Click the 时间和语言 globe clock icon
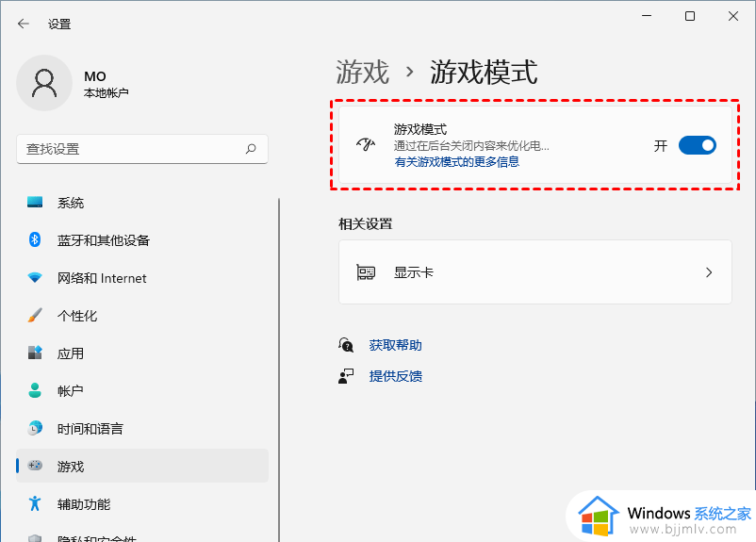Screen dimensions: 756x542 click(35, 428)
